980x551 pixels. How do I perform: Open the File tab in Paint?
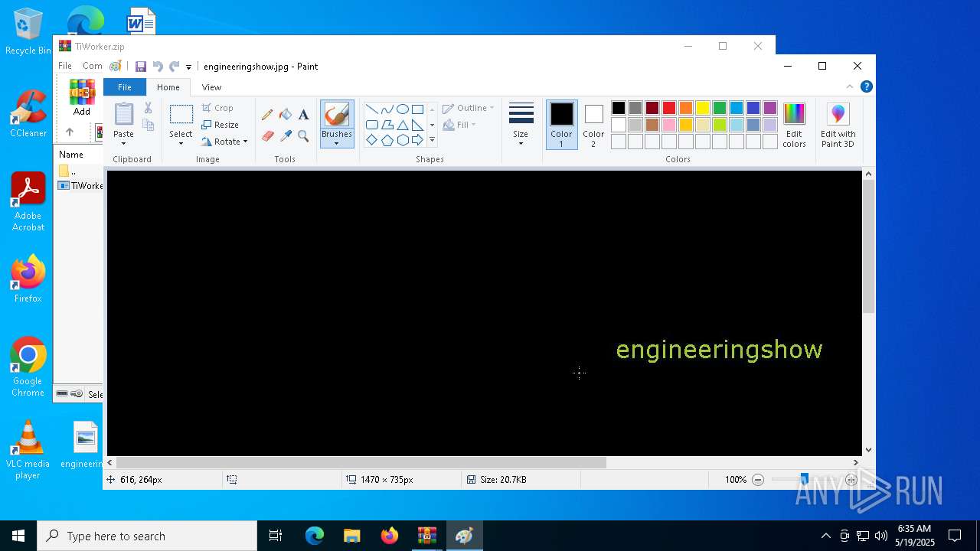pos(124,87)
